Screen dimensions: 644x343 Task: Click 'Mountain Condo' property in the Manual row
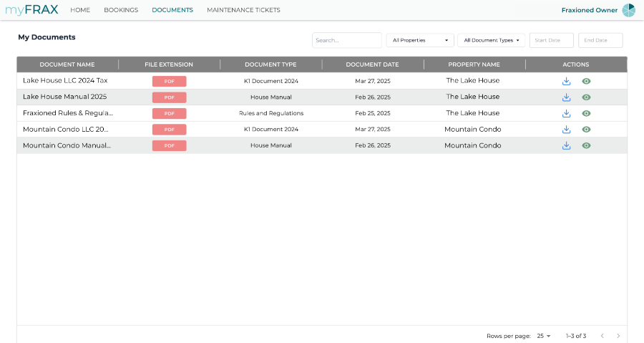[473, 145]
